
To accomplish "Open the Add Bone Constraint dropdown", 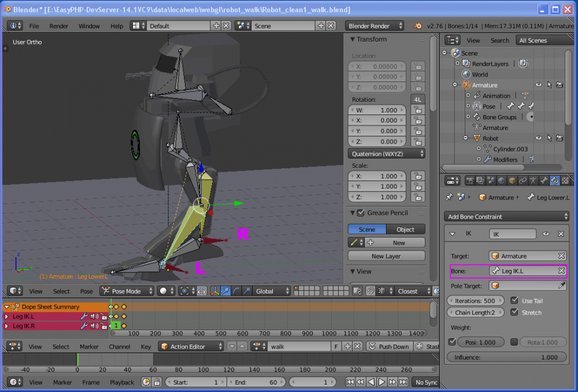I will [507, 217].
